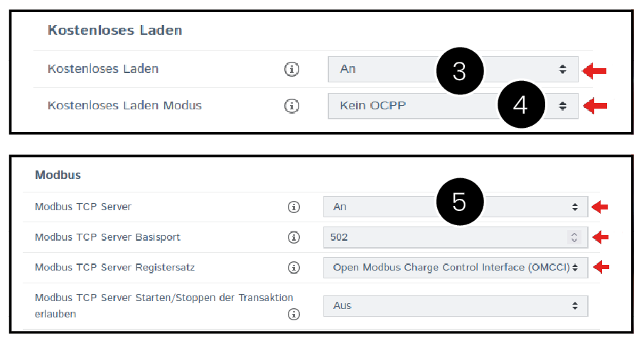Click info icon next to Kostenloses Laden
Image resolution: width=644 pixels, height=343 pixels.
[x=291, y=70]
